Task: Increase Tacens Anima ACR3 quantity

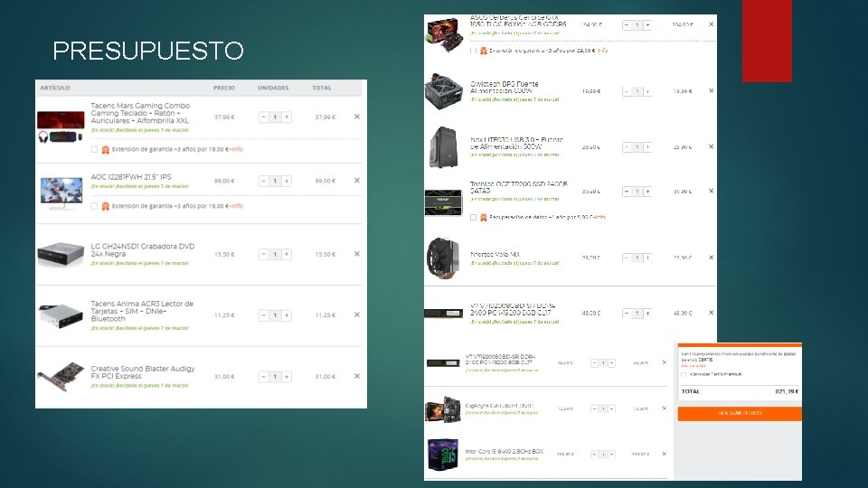Action: (x=287, y=315)
